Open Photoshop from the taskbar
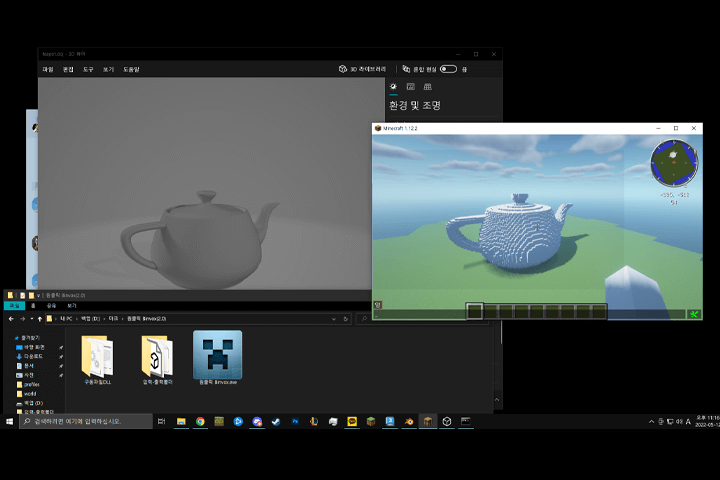Screen dimensions: 720x480 pyautogui.click(x=295, y=421)
